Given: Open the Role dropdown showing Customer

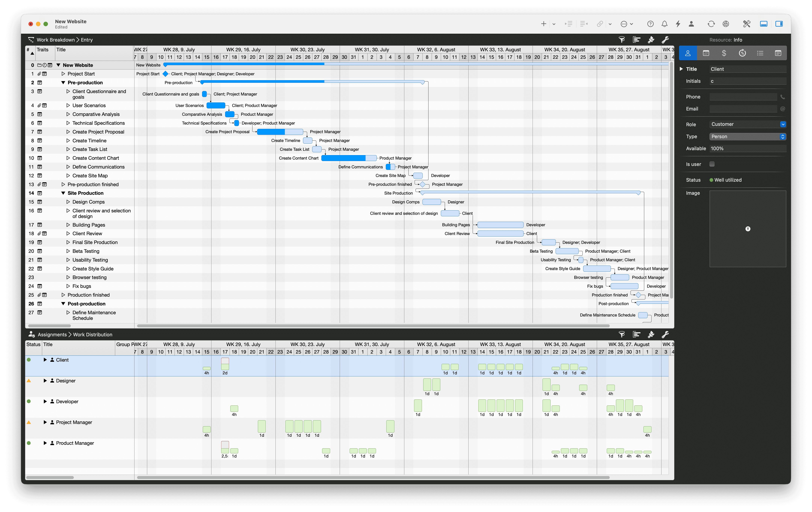Looking at the screenshot, I should coord(748,125).
